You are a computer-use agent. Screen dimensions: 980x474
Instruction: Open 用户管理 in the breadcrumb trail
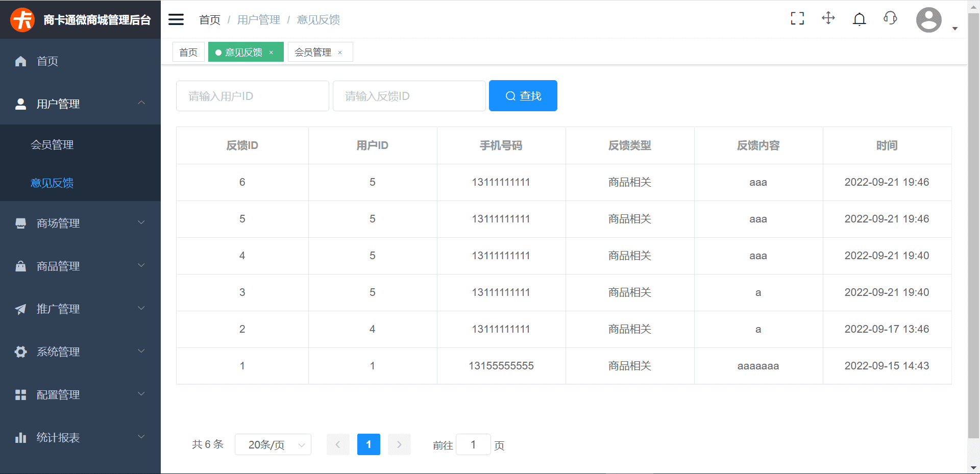[x=259, y=19]
